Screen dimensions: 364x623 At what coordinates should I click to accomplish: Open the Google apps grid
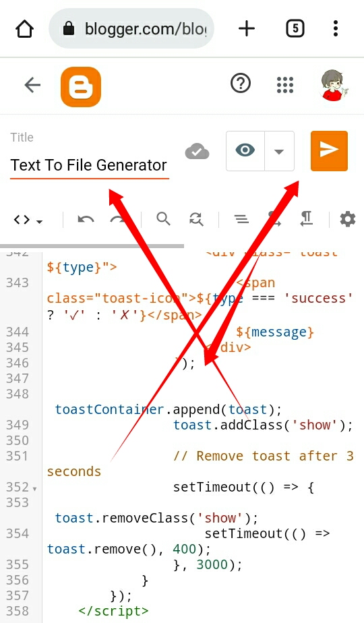[x=285, y=85]
